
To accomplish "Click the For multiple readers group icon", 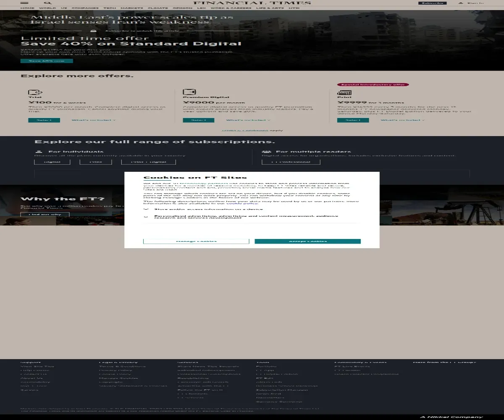I will tap(266, 152).
